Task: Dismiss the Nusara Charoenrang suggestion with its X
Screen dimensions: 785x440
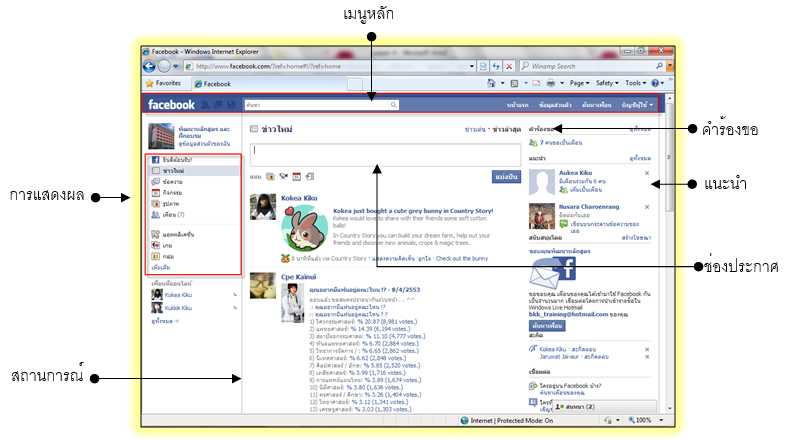Action: (647, 207)
